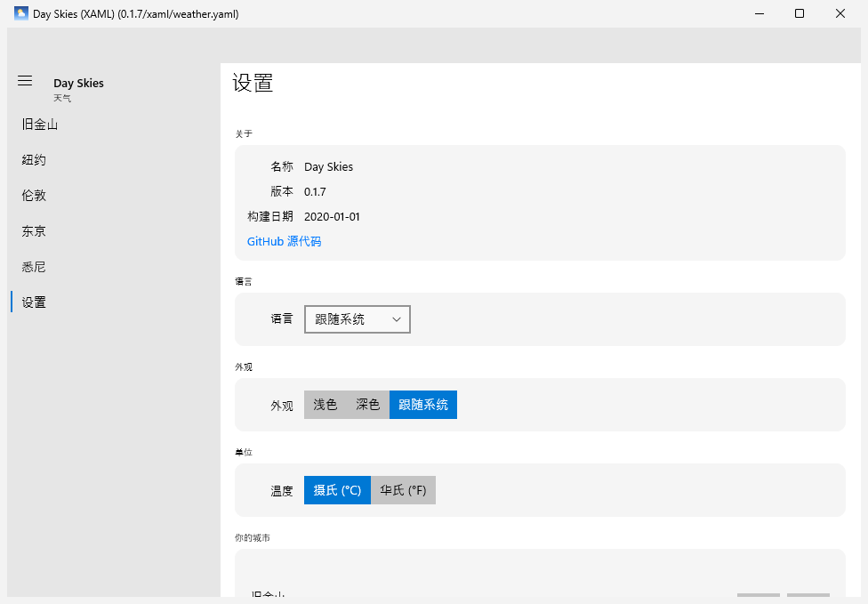
Task: Close the Day Skies window
Action: coord(840,14)
